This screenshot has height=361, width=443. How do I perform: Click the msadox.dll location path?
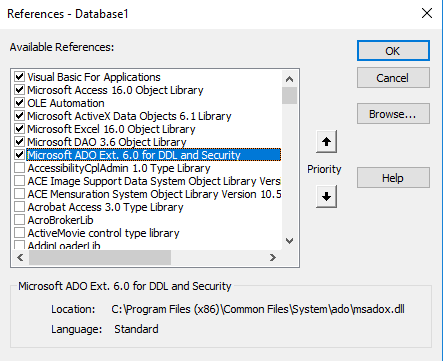[x=258, y=309]
